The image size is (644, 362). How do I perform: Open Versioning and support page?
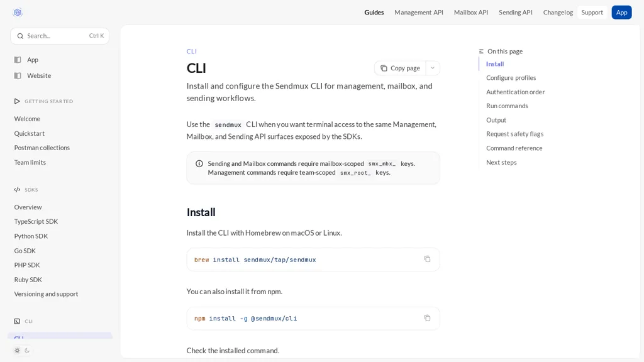pos(46,294)
